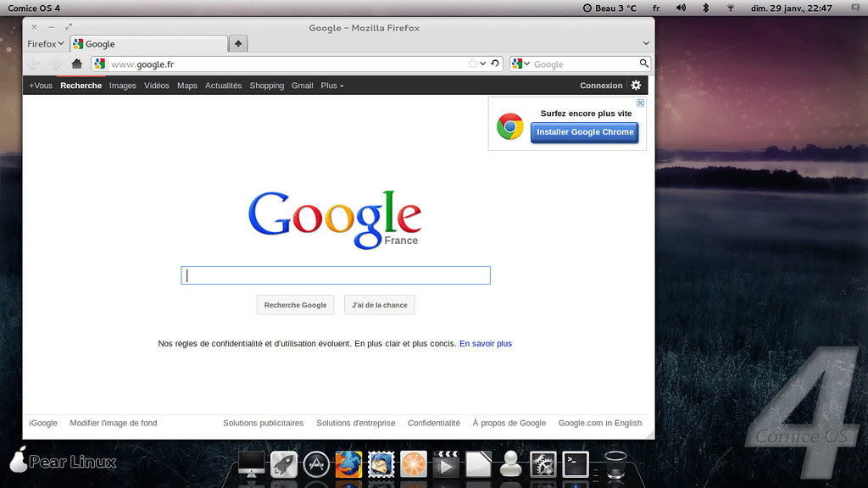Click the Bluetooth icon in top bar

[x=706, y=8]
